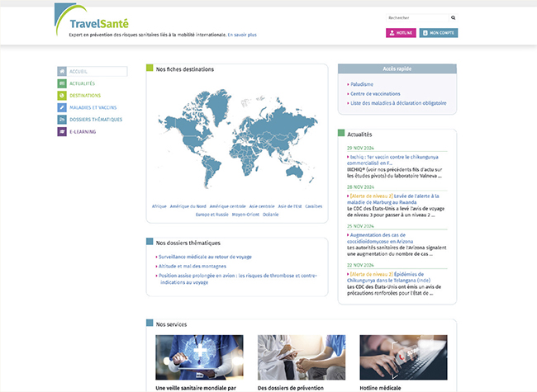Select Dossiers thématiques menu item
Viewport: 537px width, 392px height.
pos(96,120)
